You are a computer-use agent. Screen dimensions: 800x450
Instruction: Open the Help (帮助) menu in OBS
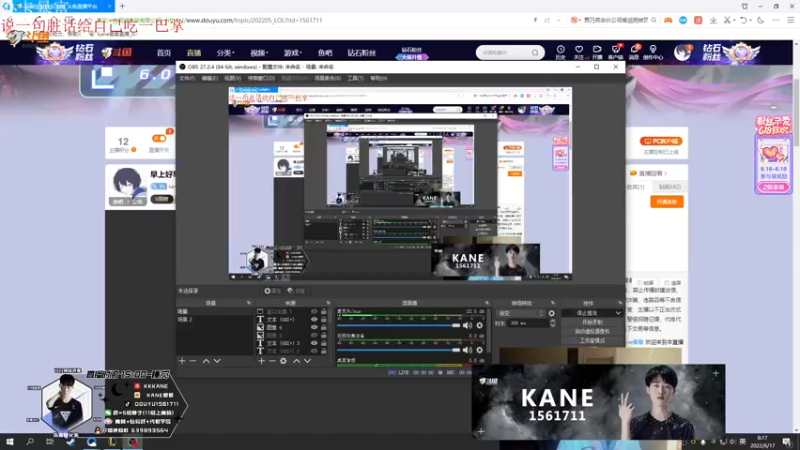coord(379,79)
